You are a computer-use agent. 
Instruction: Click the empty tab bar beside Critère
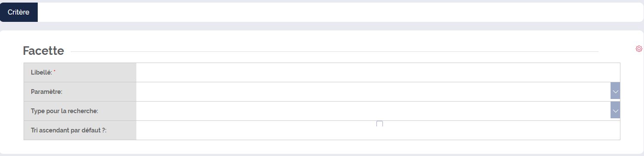pos(341,12)
